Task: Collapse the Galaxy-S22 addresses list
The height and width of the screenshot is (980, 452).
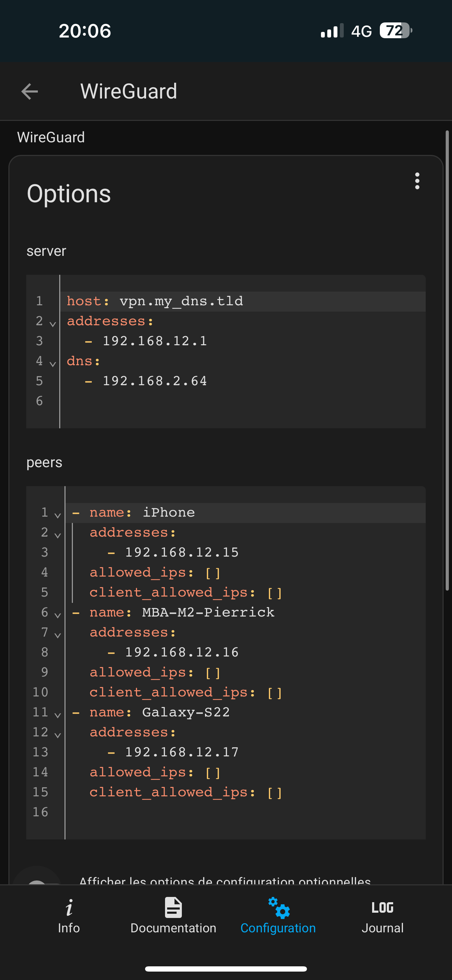Action: pos(58,735)
